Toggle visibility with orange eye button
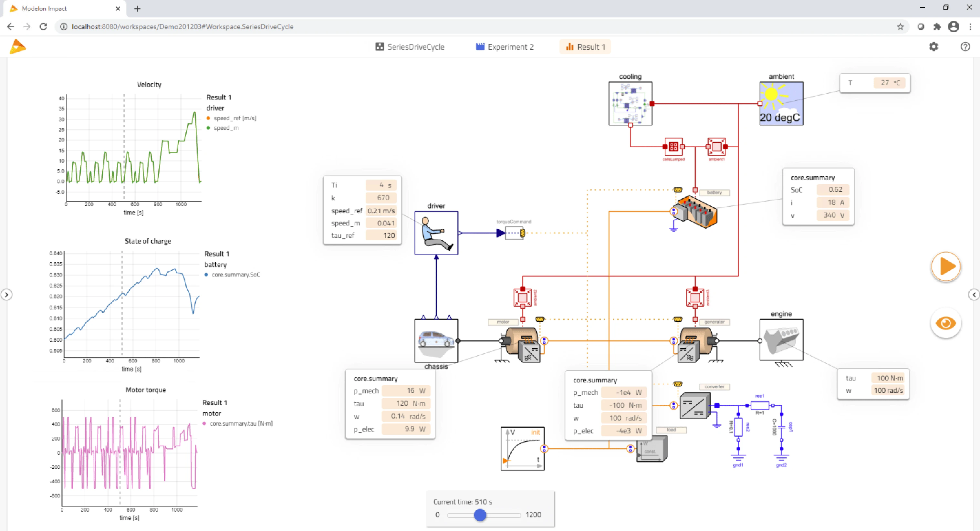The width and height of the screenshot is (980, 531). (945, 323)
